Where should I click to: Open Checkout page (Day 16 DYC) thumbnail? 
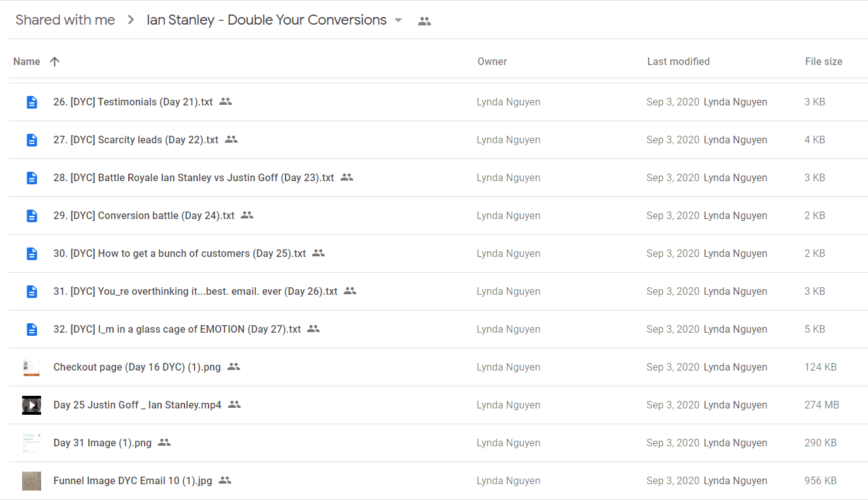(32, 367)
